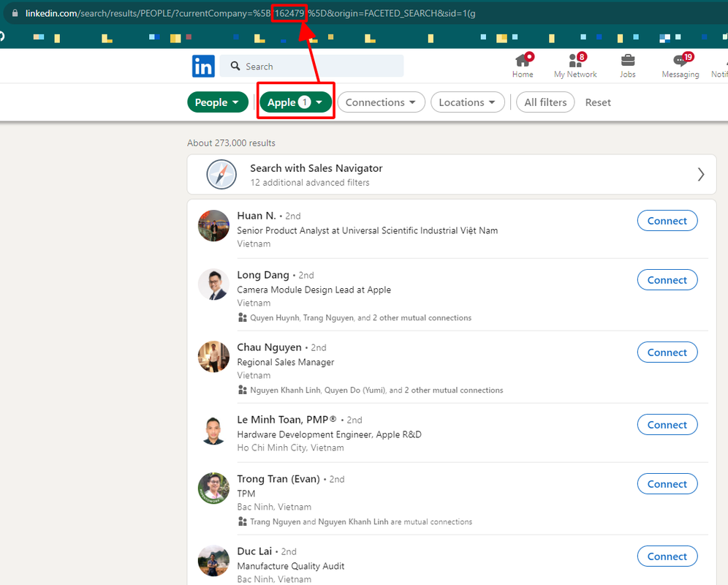Click the Sales Navigator compass icon

[x=221, y=175]
